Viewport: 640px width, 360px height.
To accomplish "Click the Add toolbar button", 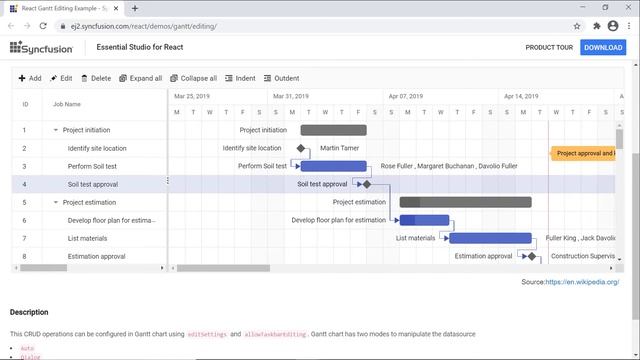I will pyautogui.click(x=30, y=78).
